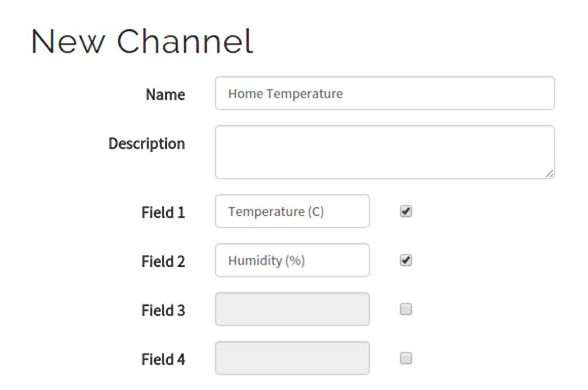The width and height of the screenshot is (588, 390).
Task: Select the Field 2 'Humidity (%)' input
Action: click(x=292, y=261)
